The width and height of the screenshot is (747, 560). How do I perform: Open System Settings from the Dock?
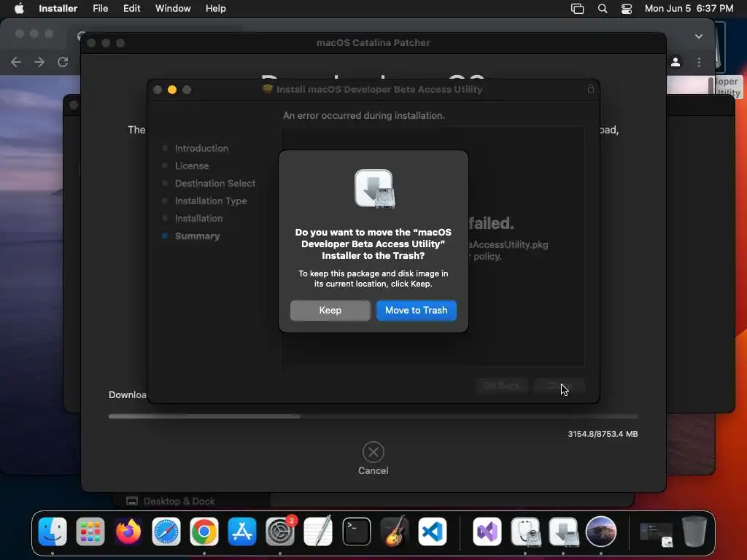click(280, 532)
